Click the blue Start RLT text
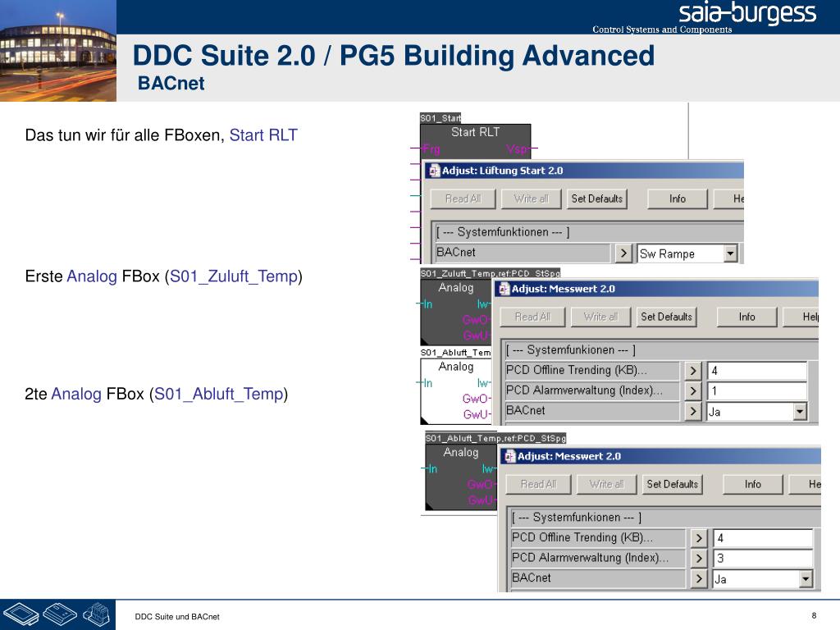This screenshot has height=630, width=840. pos(263,135)
